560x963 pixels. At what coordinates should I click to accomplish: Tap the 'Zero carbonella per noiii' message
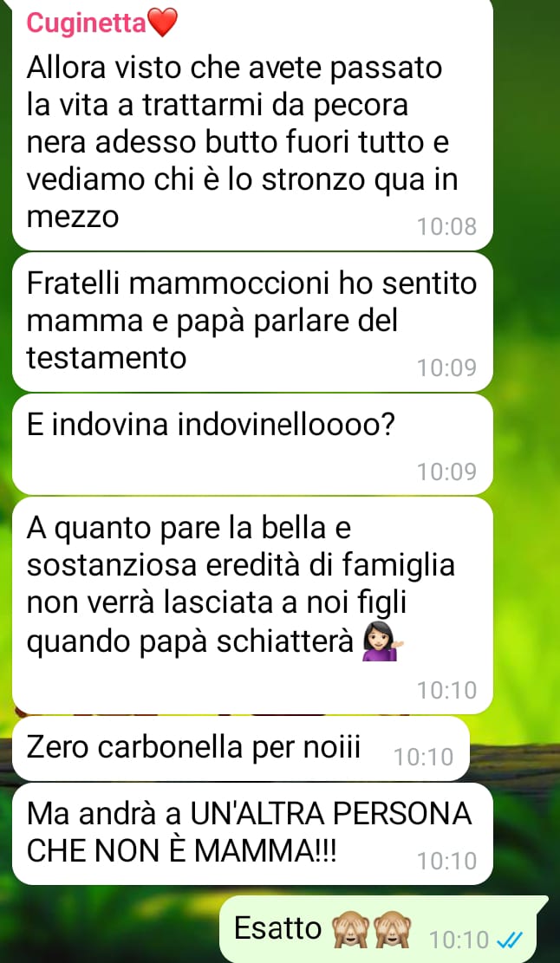click(241, 749)
